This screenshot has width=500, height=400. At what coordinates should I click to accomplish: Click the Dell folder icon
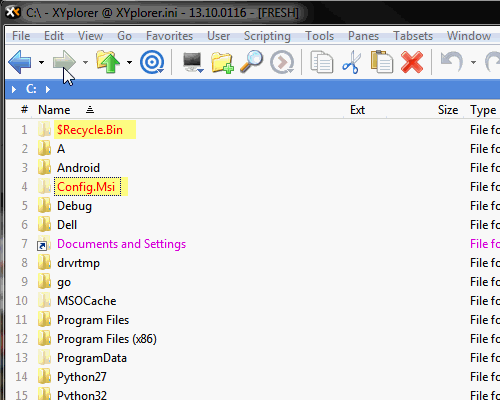click(x=44, y=224)
